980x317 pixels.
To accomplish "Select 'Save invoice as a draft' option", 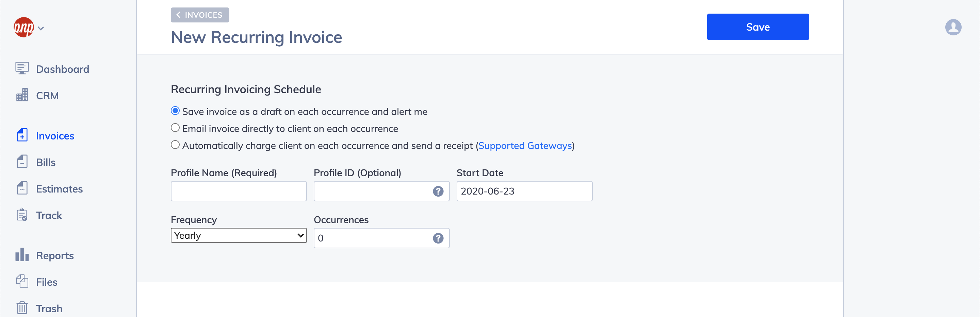I will 175,111.
